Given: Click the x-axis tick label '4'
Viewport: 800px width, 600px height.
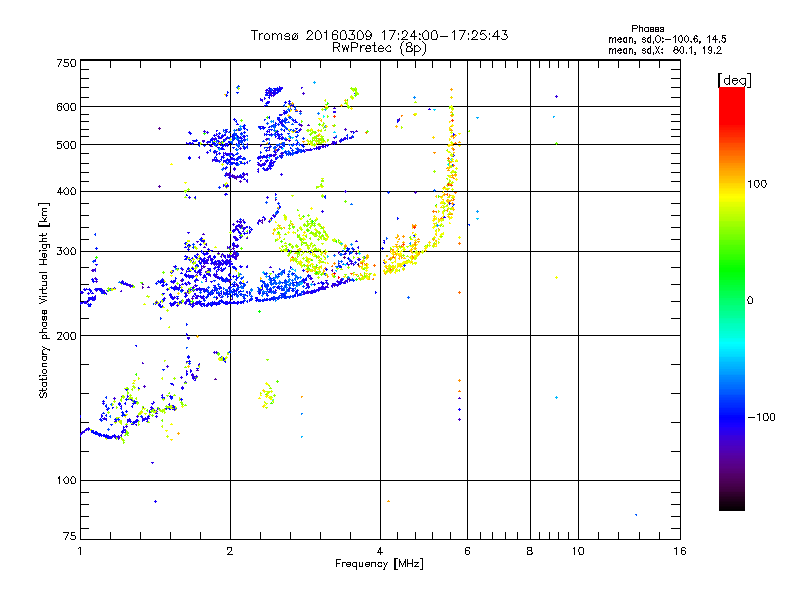Looking at the screenshot, I should 380,551.
